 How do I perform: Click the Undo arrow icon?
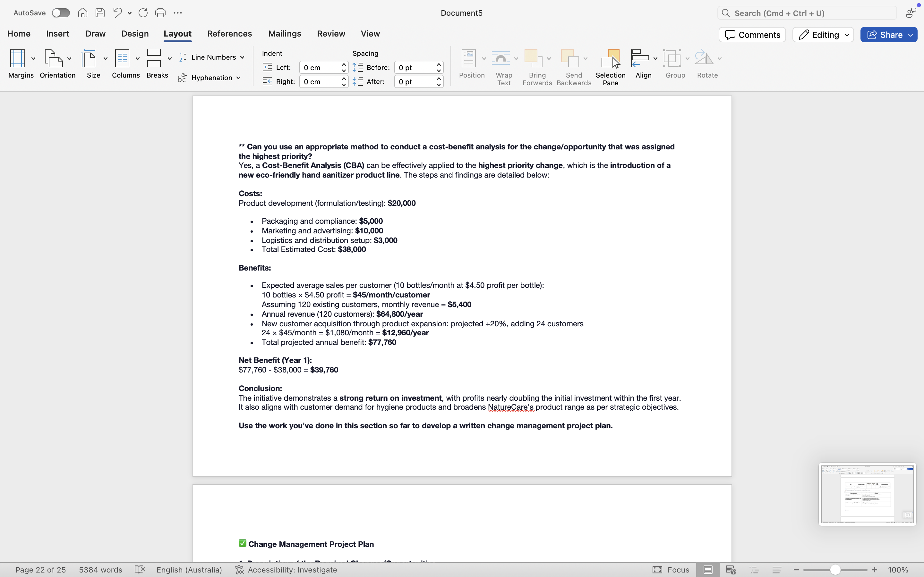point(117,13)
